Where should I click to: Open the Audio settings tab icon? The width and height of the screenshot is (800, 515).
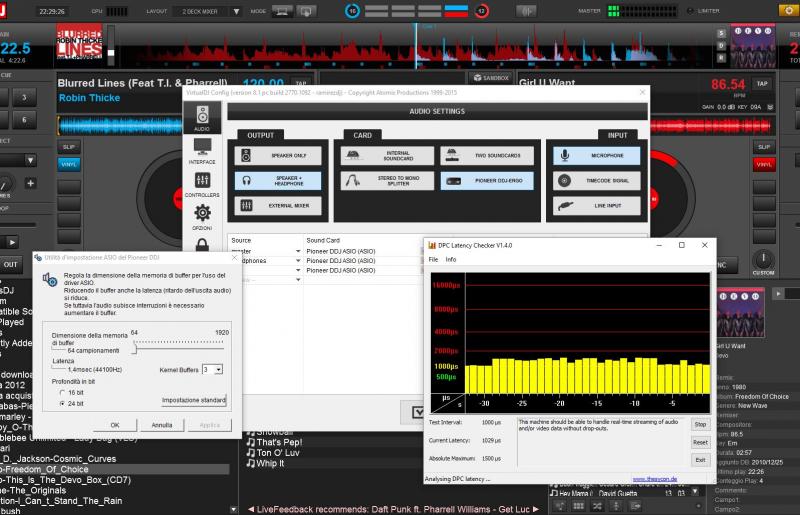point(202,117)
